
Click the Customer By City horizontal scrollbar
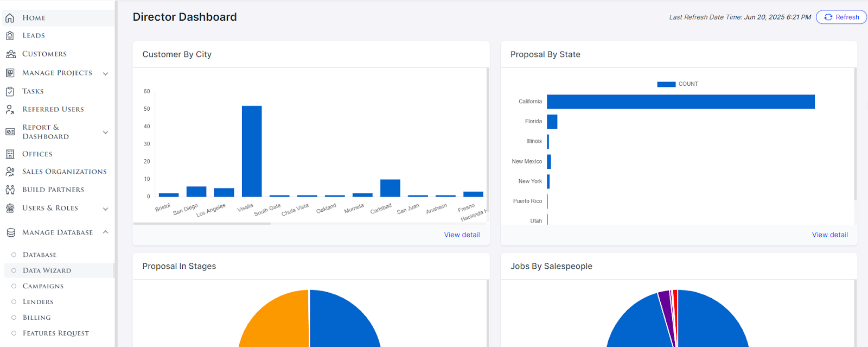click(x=202, y=224)
